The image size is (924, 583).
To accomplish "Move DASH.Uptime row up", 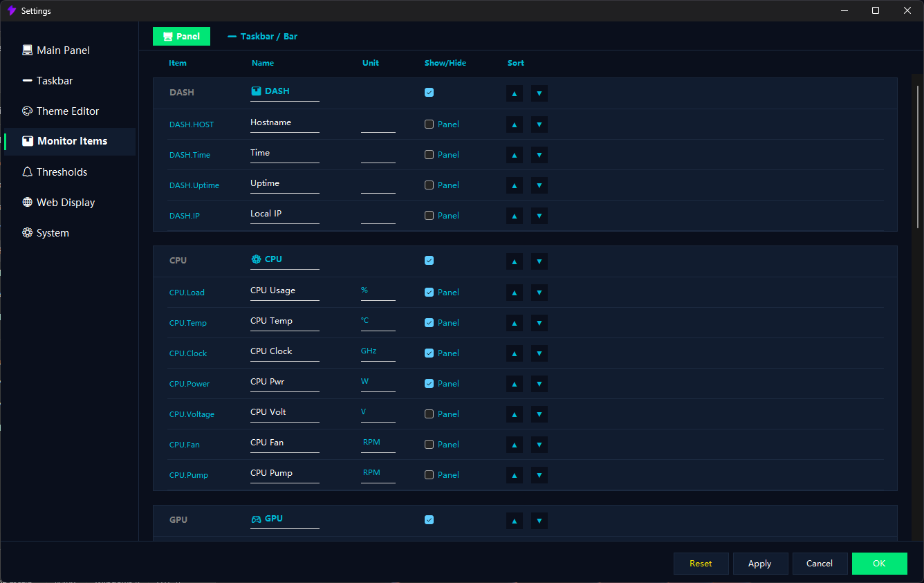I will pyautogui.click(x=515, y=185).
